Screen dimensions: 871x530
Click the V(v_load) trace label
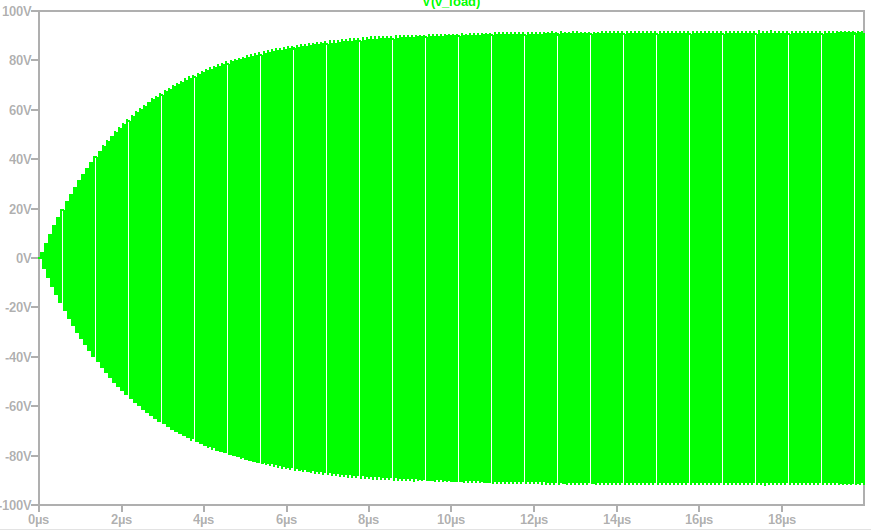tap(451, 4)
